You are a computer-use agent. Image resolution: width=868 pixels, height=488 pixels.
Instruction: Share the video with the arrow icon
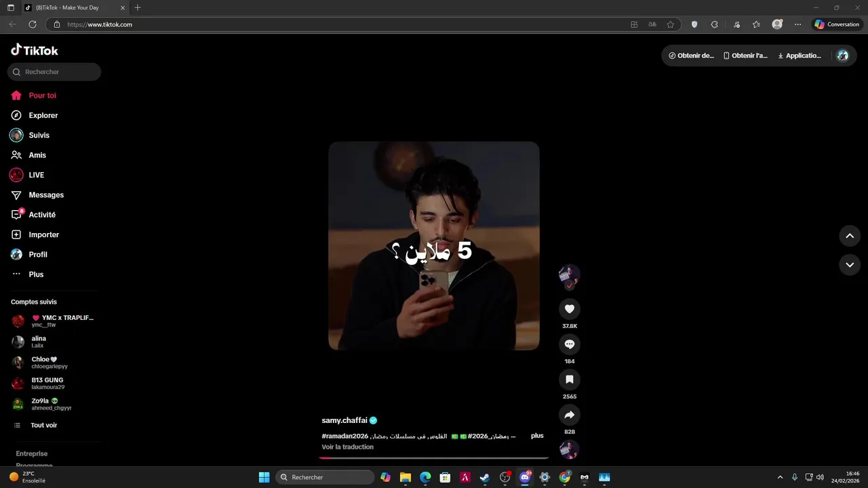pos(570,415)
